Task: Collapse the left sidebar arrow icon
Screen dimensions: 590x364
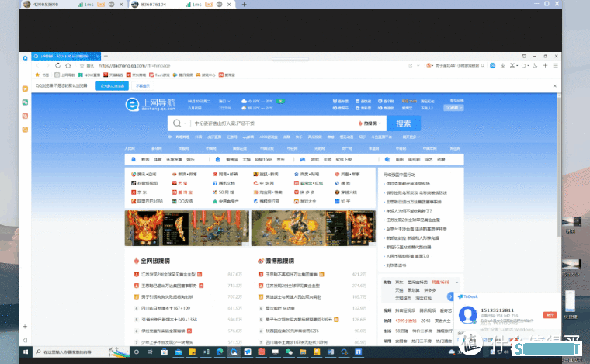Action: tap(25, 340)
